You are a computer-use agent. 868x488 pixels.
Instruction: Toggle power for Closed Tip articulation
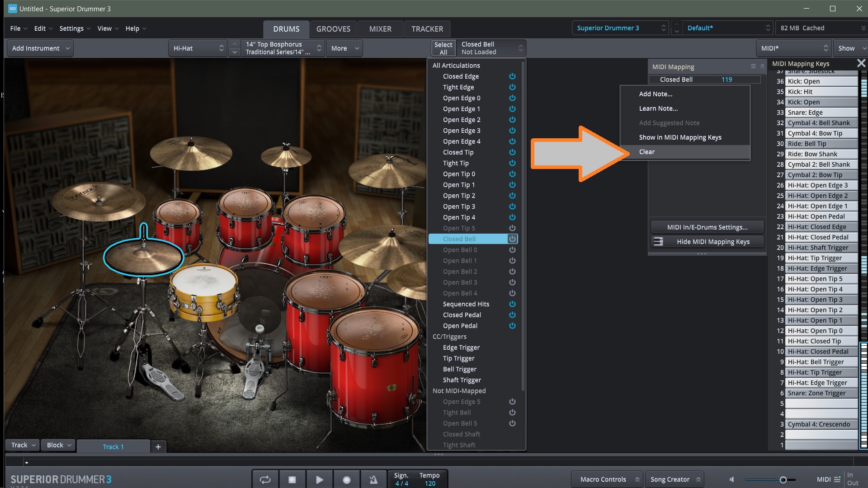click(512, 152)
